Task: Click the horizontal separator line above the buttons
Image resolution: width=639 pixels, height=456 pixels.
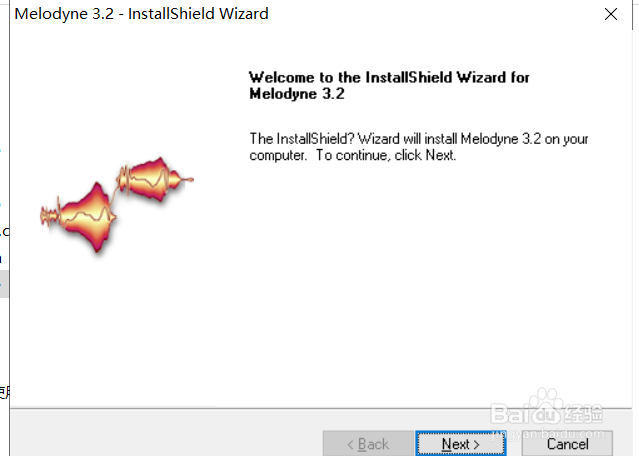Action: pyautogui.click(x=321, y=408)
